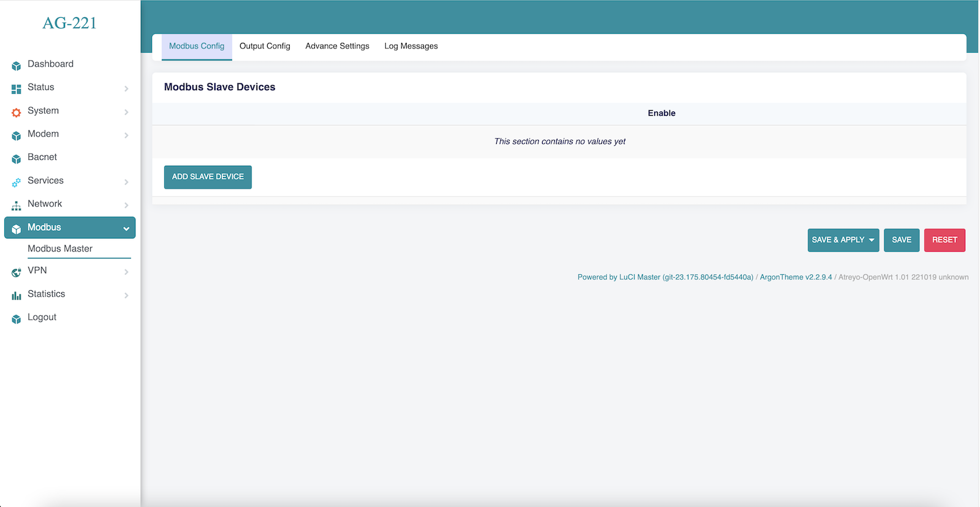Click the System gear icon
The height and width of the screenshot is (507, 980).
click(x=17, y=112)
